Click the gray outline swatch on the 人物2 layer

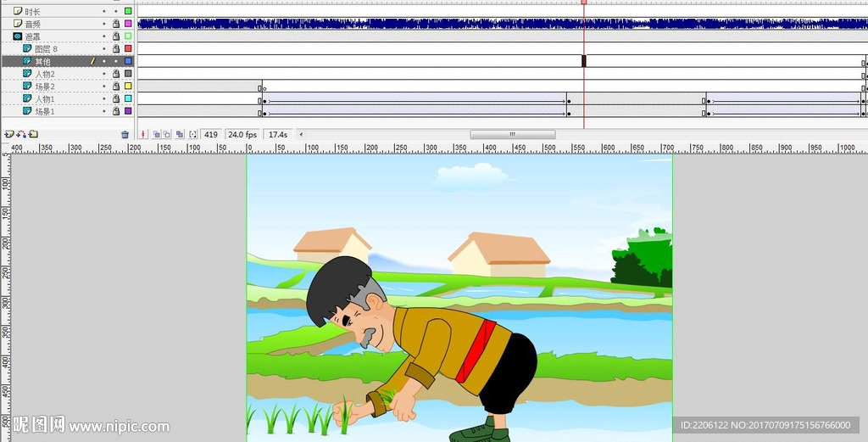128,73
